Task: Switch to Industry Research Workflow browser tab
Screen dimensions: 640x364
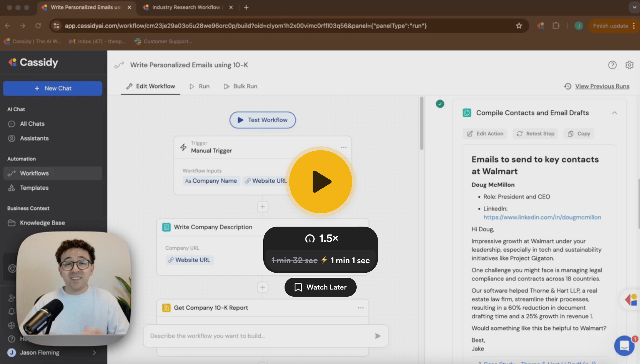Action: click(x=186, y=7)
